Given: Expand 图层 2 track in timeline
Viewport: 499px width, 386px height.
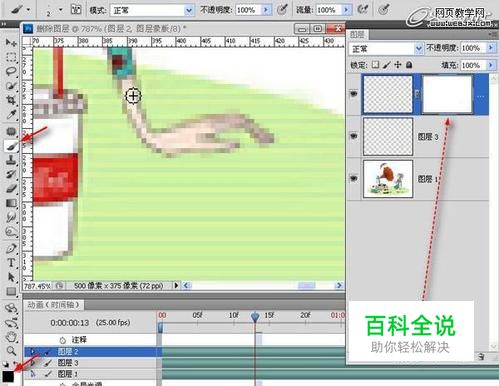Looking at the screenshot, I should pos(33,351).
